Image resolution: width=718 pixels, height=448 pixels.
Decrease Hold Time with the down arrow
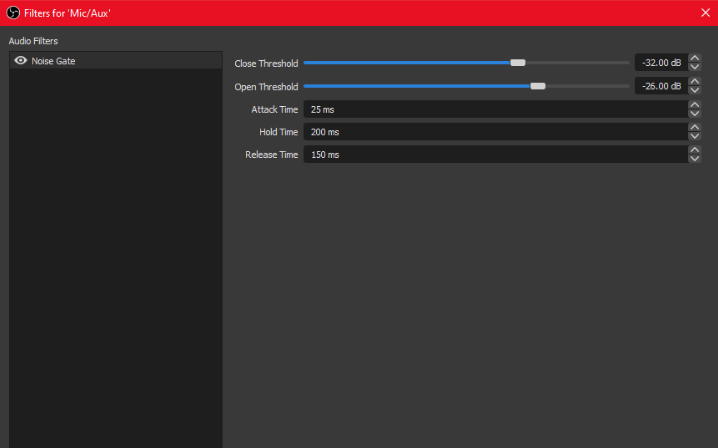pyautogui.click(x=694, y=136)
